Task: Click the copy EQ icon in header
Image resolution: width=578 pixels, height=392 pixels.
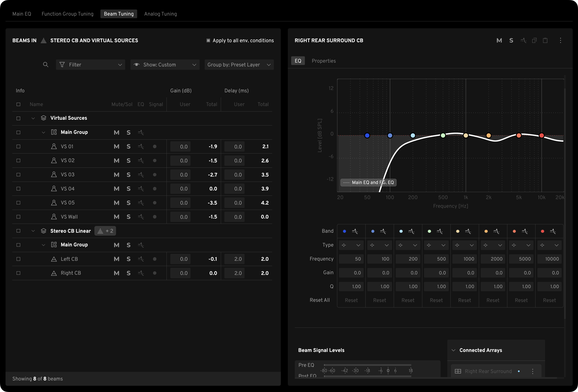Action: tap(534, 41)
